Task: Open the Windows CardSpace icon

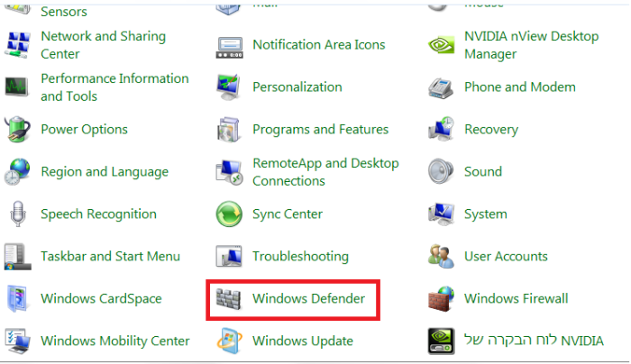Action: coord(17,298)
